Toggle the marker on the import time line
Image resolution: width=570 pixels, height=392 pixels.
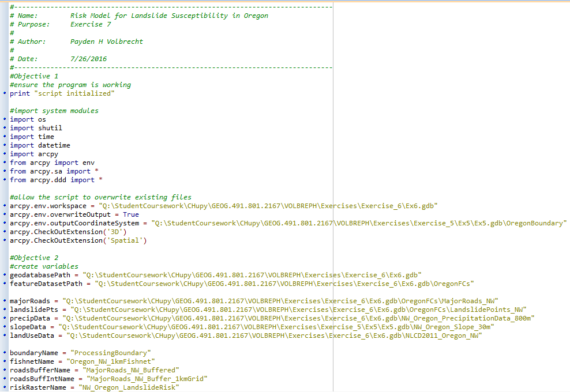pos(4,137)
